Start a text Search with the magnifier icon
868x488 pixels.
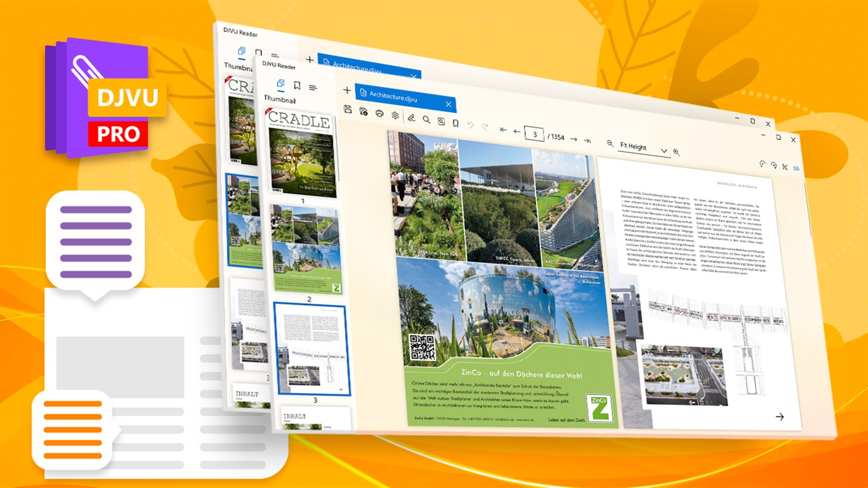click(x=426, y=120)
